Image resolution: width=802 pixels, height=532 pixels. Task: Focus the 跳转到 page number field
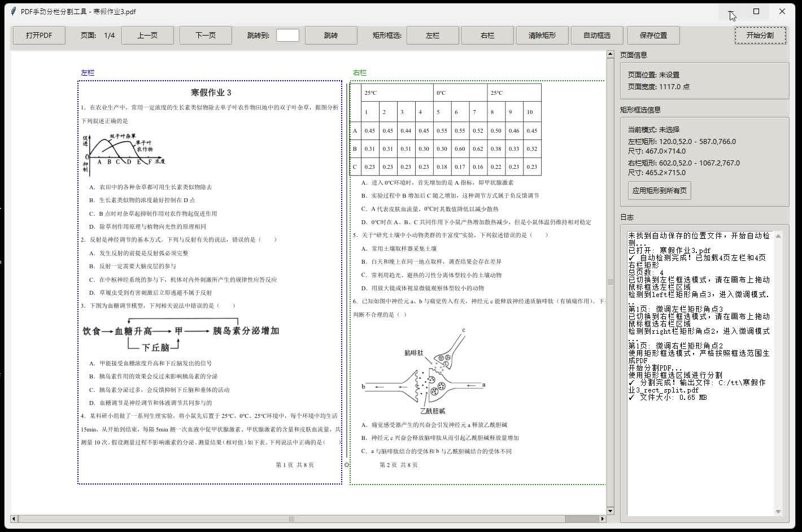(287, 35)
